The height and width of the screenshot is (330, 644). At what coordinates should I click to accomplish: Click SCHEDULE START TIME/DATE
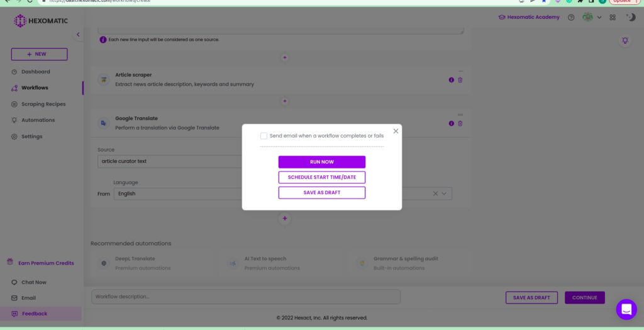[x=322, y=177]
